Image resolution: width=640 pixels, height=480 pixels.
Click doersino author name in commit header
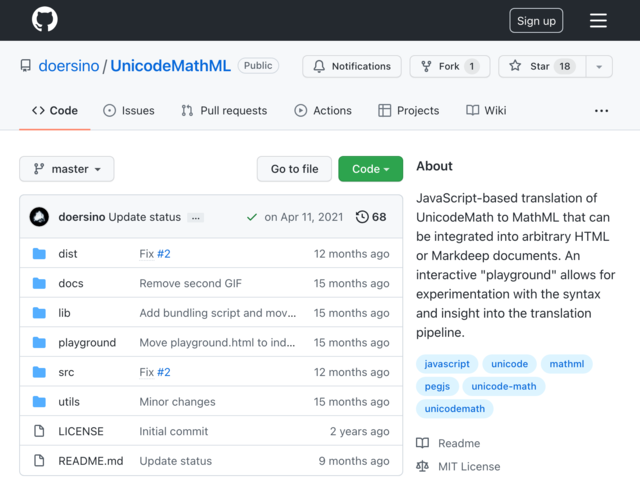82,217
